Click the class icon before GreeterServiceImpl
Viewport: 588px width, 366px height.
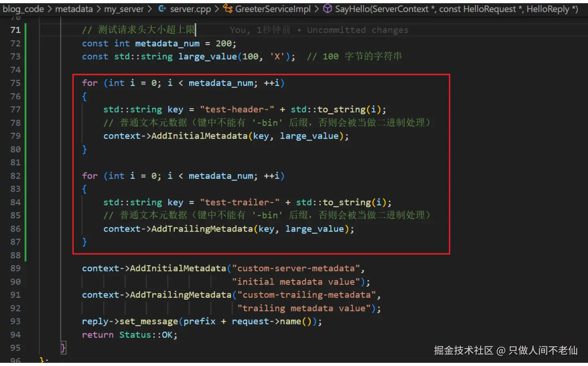(x=228, y=8)
